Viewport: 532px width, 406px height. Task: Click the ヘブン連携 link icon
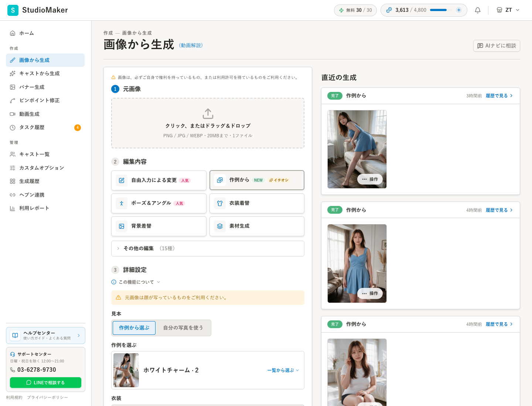pos(13,195)
